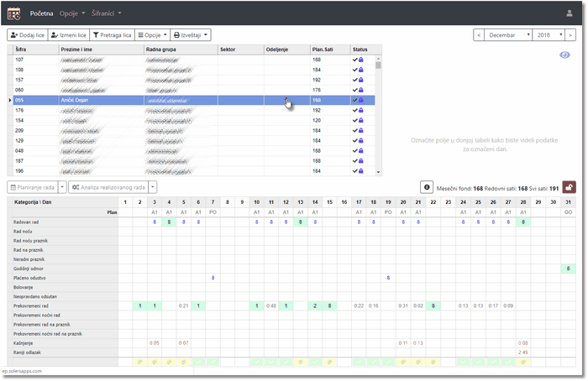The image size is (588, 381).
Task: Select Prekovremeni rad value 0:48
Action: (271, 305)
